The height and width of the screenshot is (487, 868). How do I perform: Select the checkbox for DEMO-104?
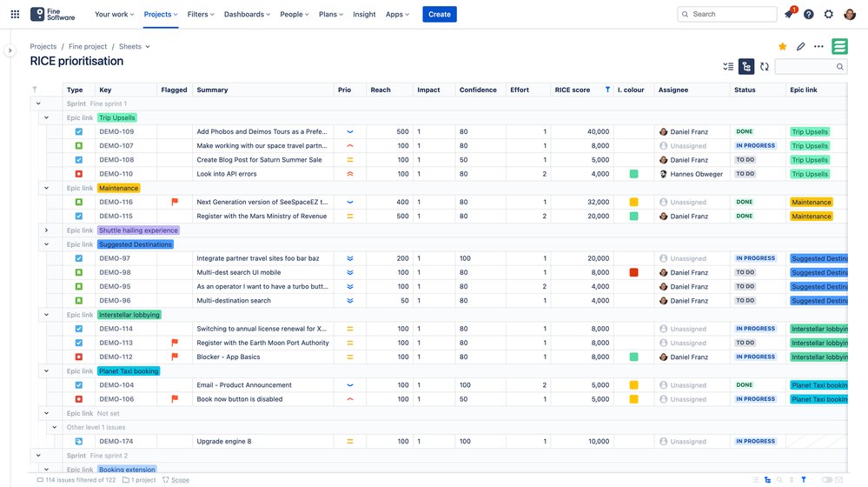(79, 385)
